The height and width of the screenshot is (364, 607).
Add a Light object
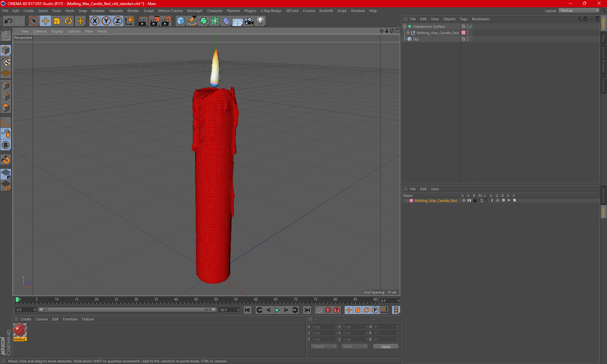tap(261, 21)
